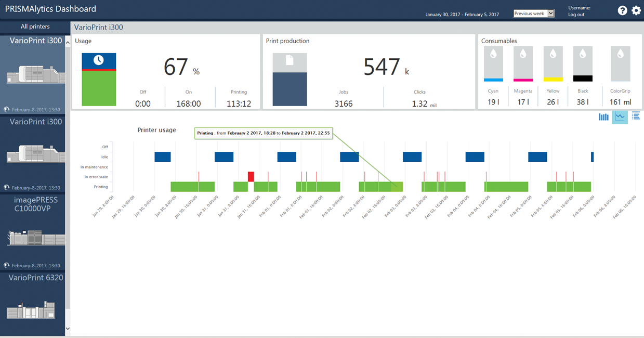The height and width of the screenshot is (338, 644).
Task: Switch to list view of usage
Action: (x=636, y=116)
